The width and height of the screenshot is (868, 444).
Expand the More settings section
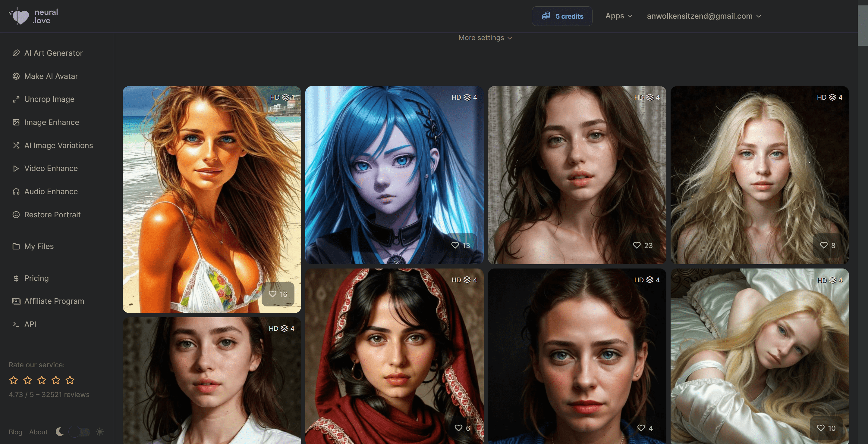tap(485, 38)
